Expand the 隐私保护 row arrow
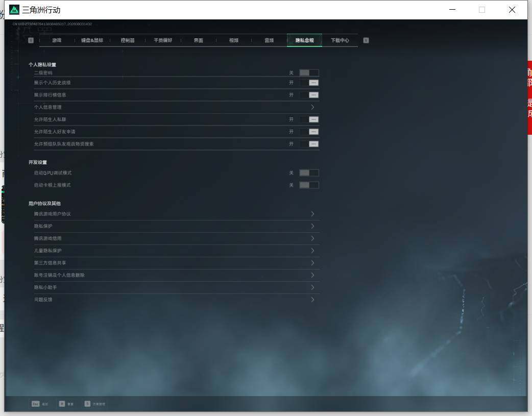 point(312,226)
